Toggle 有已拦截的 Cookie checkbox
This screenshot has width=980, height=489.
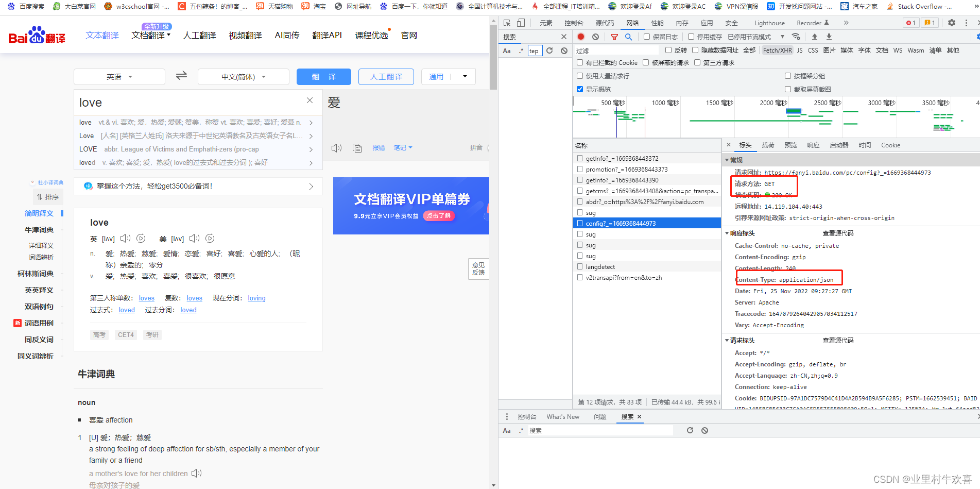580,62
